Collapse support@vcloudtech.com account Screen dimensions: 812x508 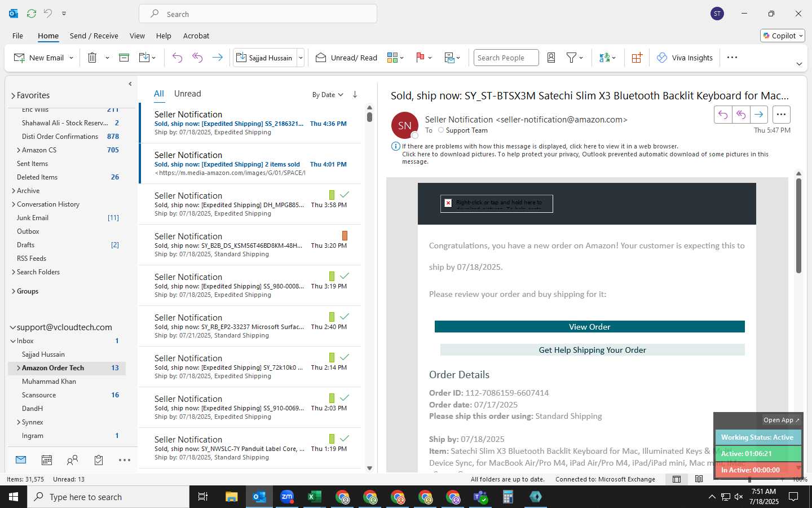click(13, 327)
